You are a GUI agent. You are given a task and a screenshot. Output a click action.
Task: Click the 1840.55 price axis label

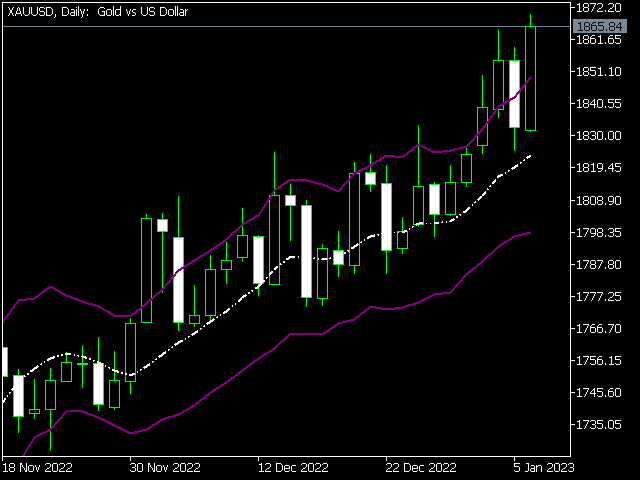(598, 104)
